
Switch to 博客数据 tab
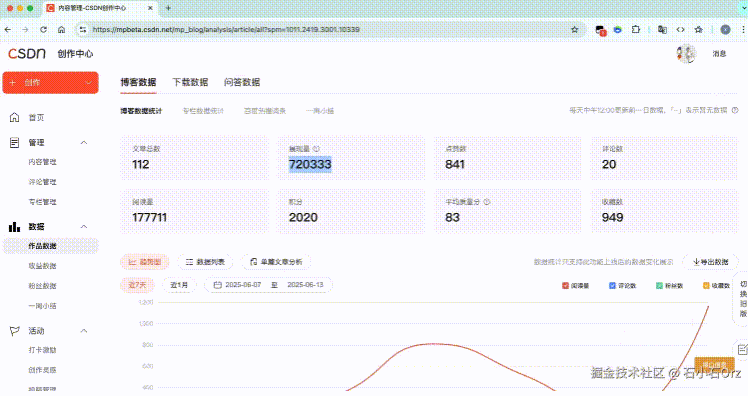click(138, 82)
